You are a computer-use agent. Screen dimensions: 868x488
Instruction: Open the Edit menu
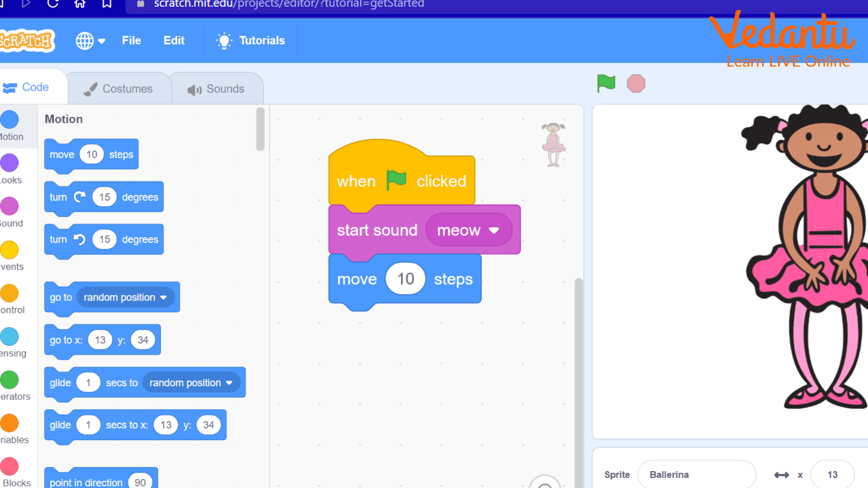click(x=174, y=40)
